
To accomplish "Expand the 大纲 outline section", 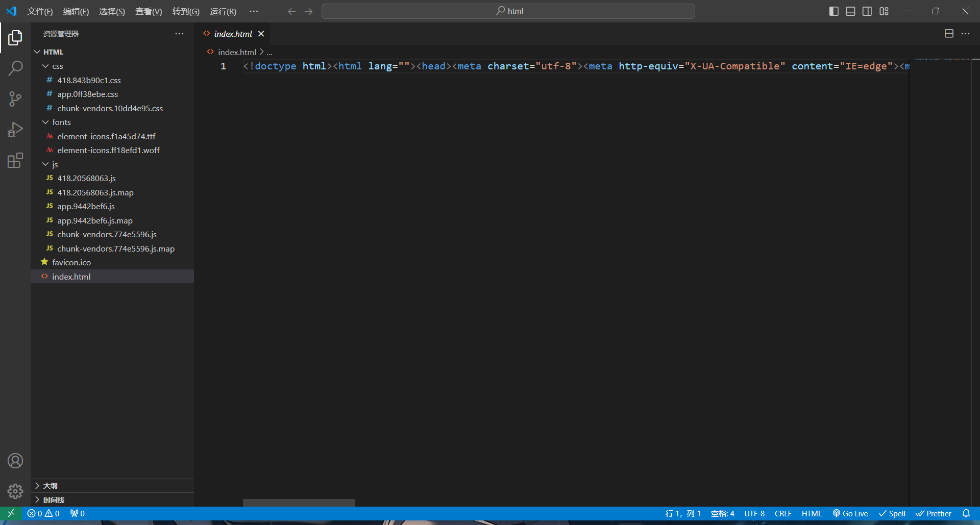I will click(x=50, y=486).
